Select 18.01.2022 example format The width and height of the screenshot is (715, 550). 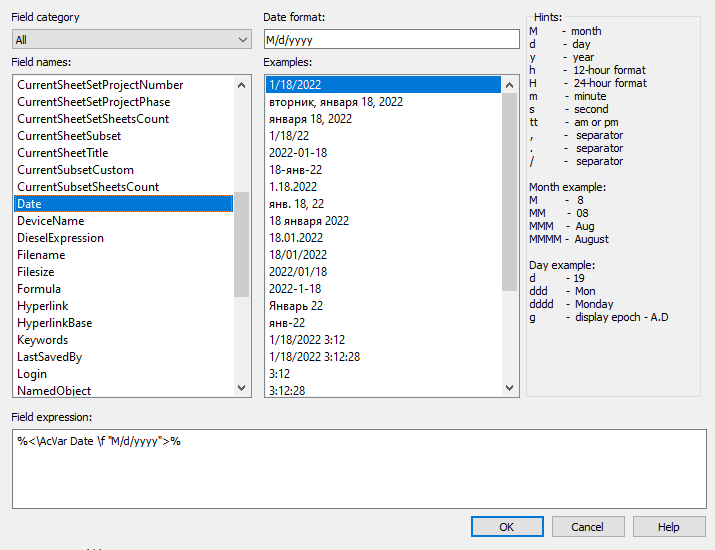[x=296, y=238]
